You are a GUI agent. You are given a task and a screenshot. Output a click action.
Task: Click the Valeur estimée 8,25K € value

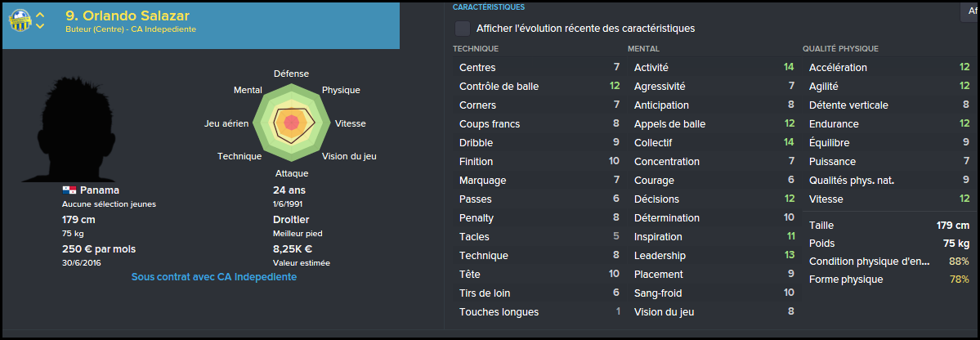pos(293,248)
